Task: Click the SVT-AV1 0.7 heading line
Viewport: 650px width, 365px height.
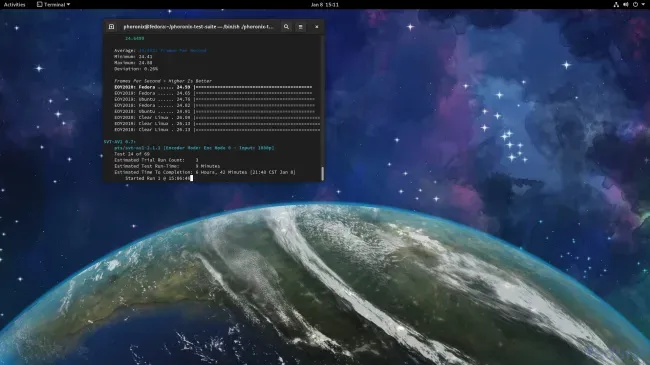Action: click(119, 142)
